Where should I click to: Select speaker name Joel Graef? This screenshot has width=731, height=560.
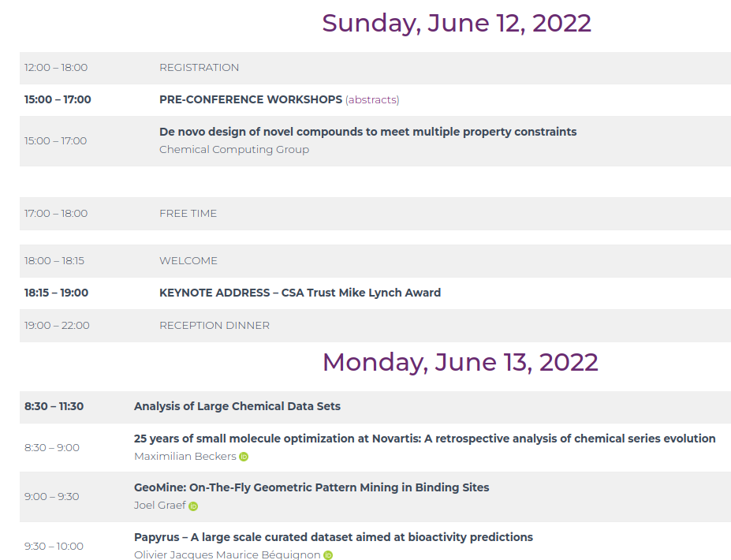160,506
